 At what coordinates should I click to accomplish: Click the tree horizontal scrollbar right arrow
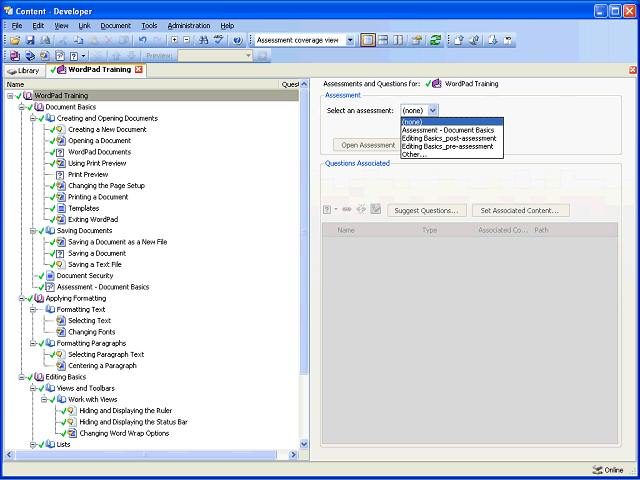293,454
